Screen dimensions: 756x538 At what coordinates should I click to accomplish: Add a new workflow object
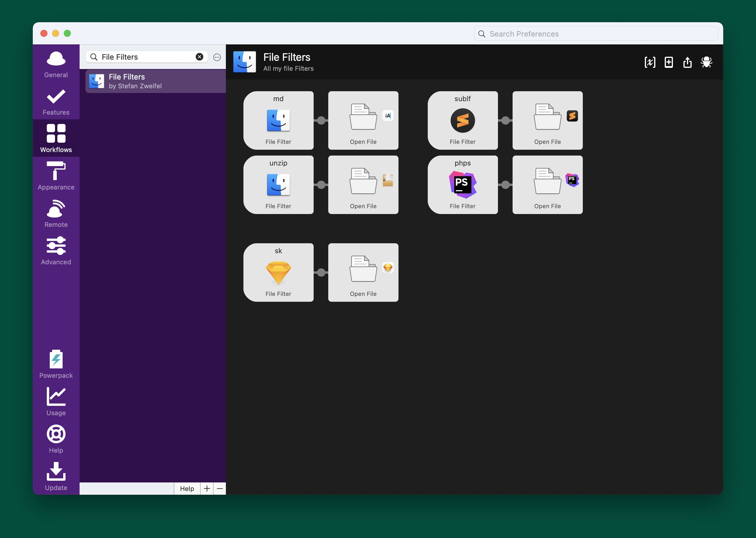pos(669,62)
